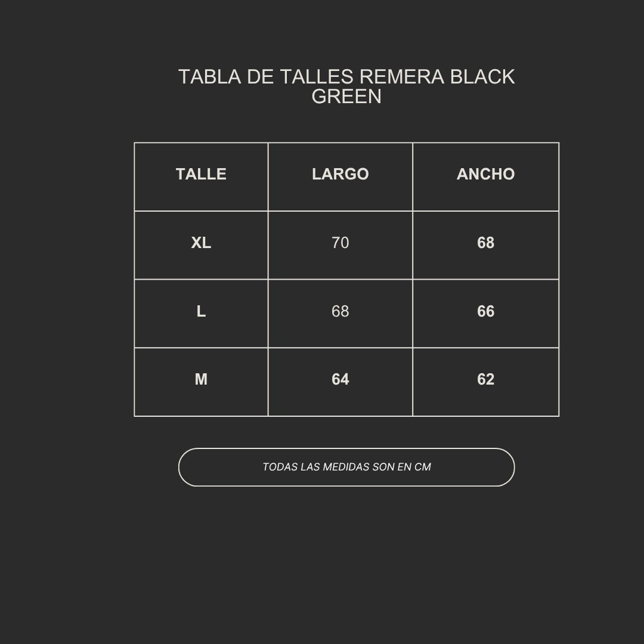Screen dimensions: 644x644
Task: Click the LARGO column header
Action: coord(340,174)
